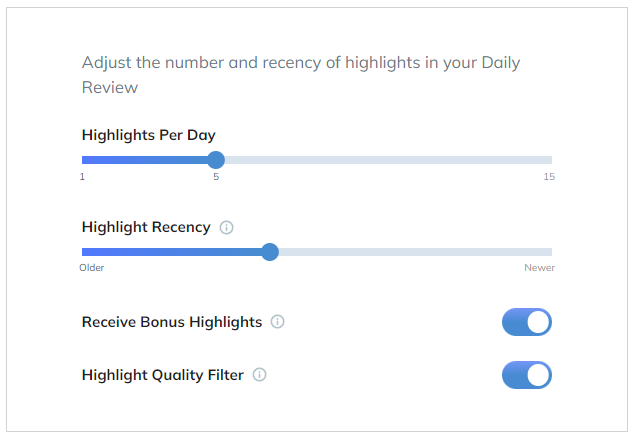Viewport: 633px width, 437px height.
Task: Click the Highlights Per Day slider handle
Action: tap(216, 160)
